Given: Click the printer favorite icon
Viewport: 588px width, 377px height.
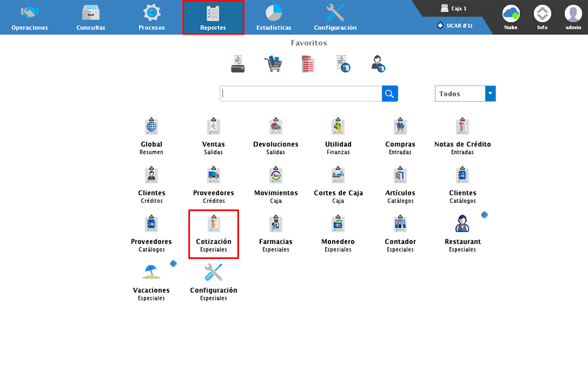Looking at the screenshot, I should click(x=238, y=64).
